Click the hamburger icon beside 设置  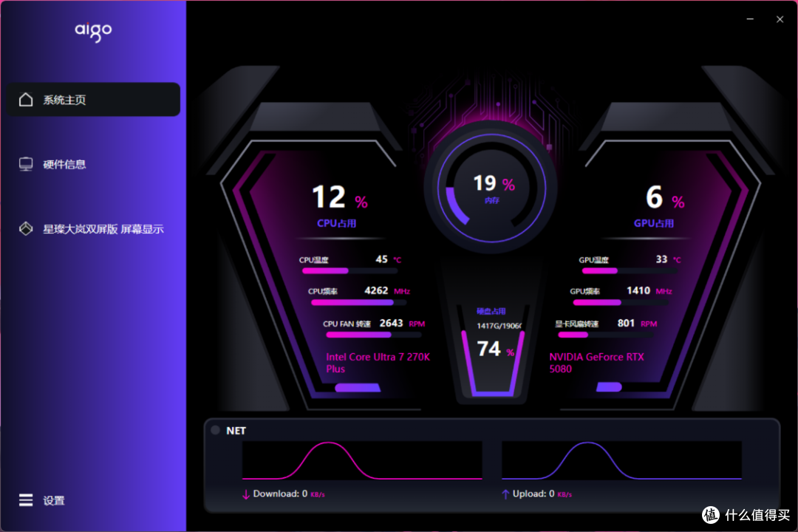[x=26, y=500]
